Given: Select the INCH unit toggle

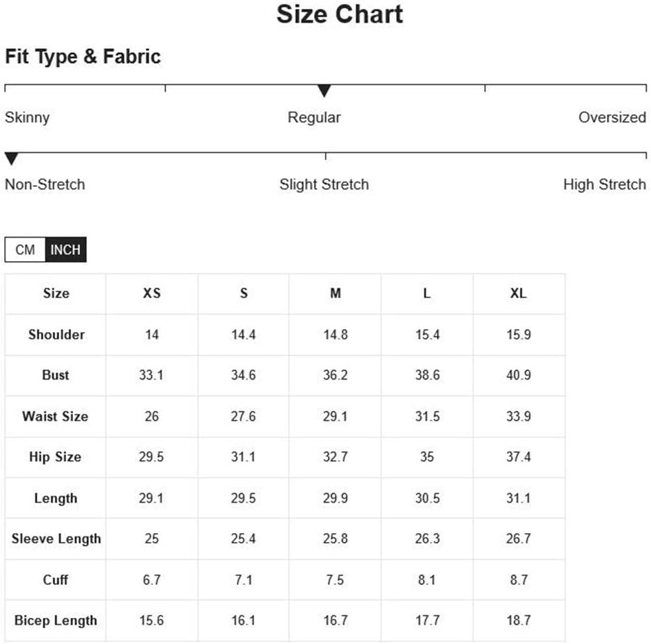Looking at the screenshot, I should (x=65, y=249).
